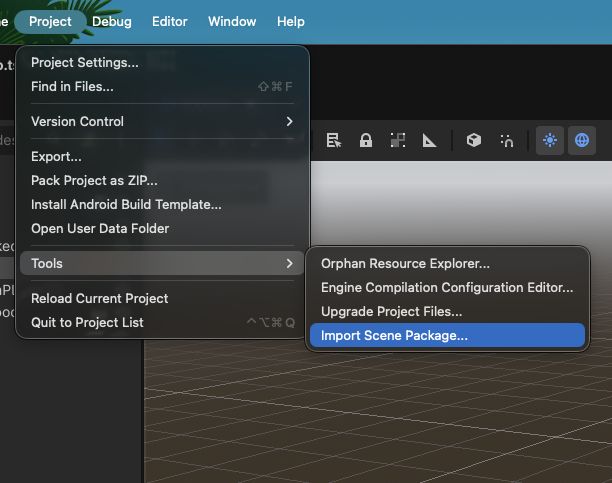Choose Quit to Project List
Screen dimensions: 612x483
(162, 323)
